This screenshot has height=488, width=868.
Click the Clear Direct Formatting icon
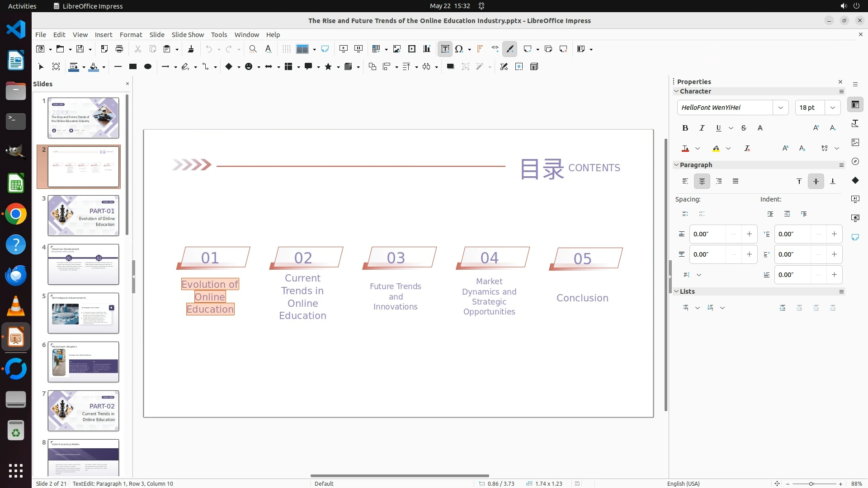pyautogui.click(x=747, y=149)
